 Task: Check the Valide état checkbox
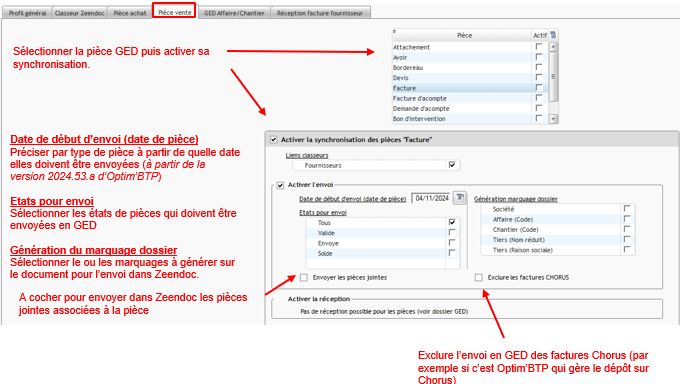pos(452,233)
